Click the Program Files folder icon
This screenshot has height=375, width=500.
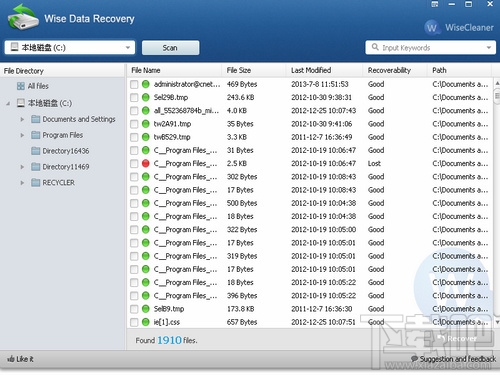(35, 135)
